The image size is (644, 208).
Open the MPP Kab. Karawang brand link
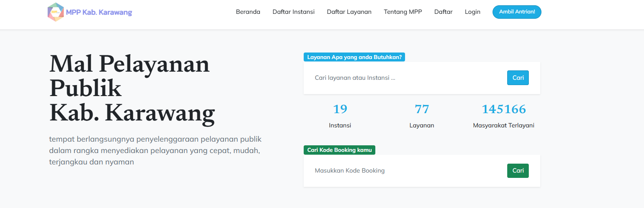(x=90, y=12)
